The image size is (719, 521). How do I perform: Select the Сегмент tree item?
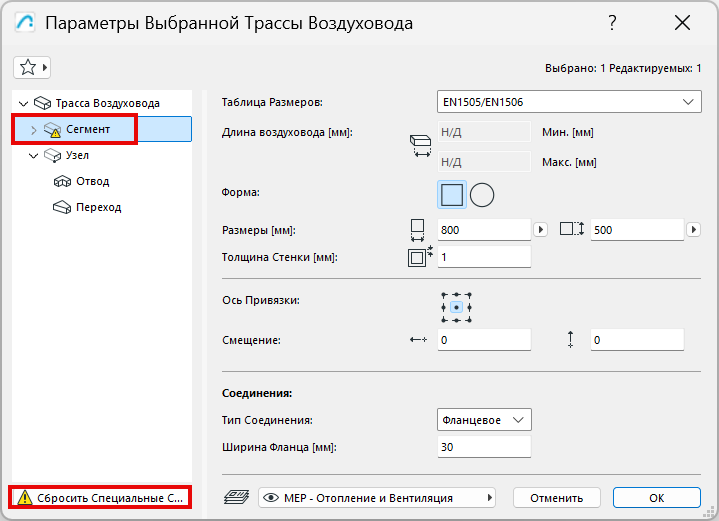coord(102,129)
